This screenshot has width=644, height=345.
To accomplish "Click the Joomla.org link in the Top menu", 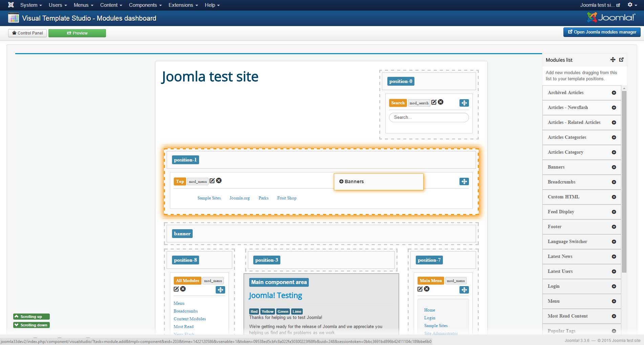I will pyautogui.click(x=239, y=198).
